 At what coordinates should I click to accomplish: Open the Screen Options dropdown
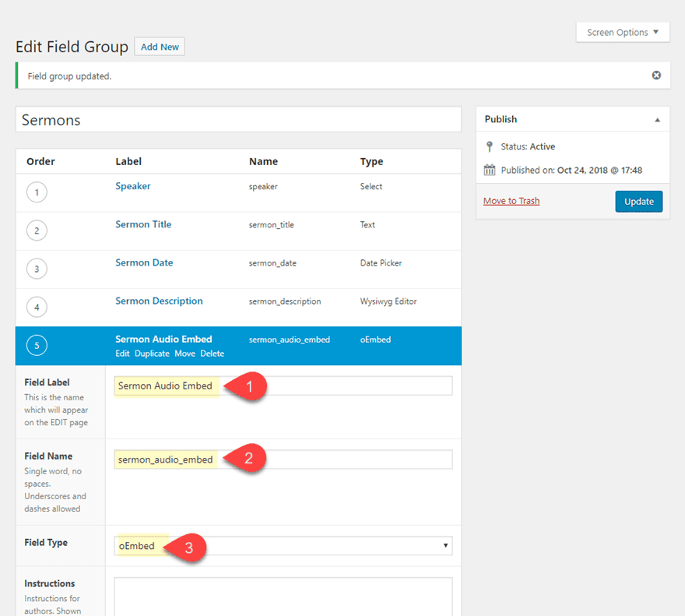click(622, 32)
